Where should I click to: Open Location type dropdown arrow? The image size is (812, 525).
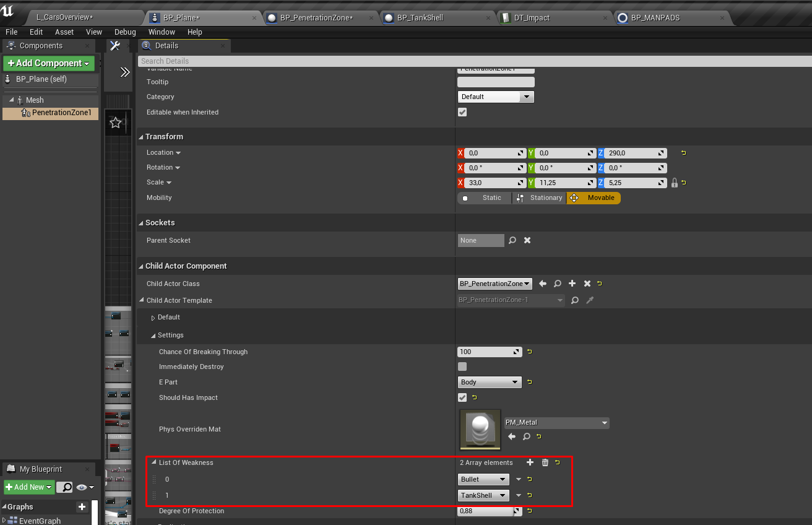click(x=178, y=153)
